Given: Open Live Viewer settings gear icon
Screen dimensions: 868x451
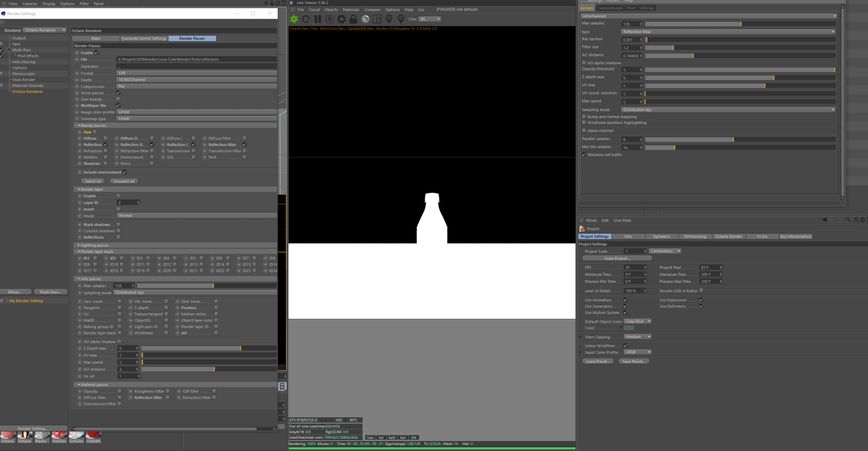Looking at the screenshot, I should (341, 19).
